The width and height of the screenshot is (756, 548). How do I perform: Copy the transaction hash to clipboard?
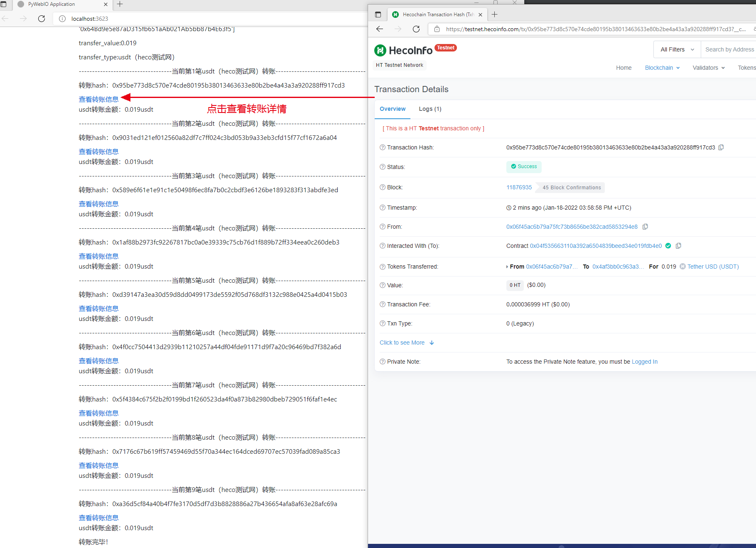721,147
